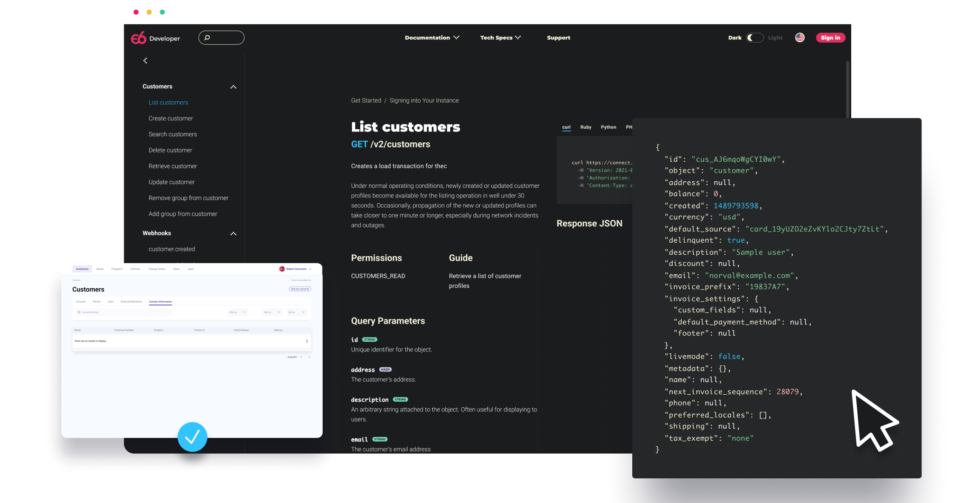Click the Robert Username avatar icon
The height and width of the screenshot is (503, 980).
[283, 269]
